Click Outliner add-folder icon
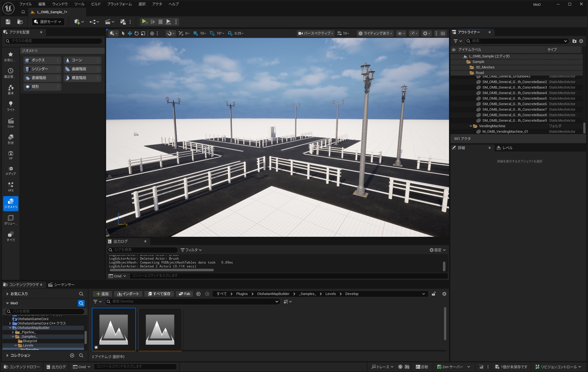The image size is (588, 372). click(574, 41)
